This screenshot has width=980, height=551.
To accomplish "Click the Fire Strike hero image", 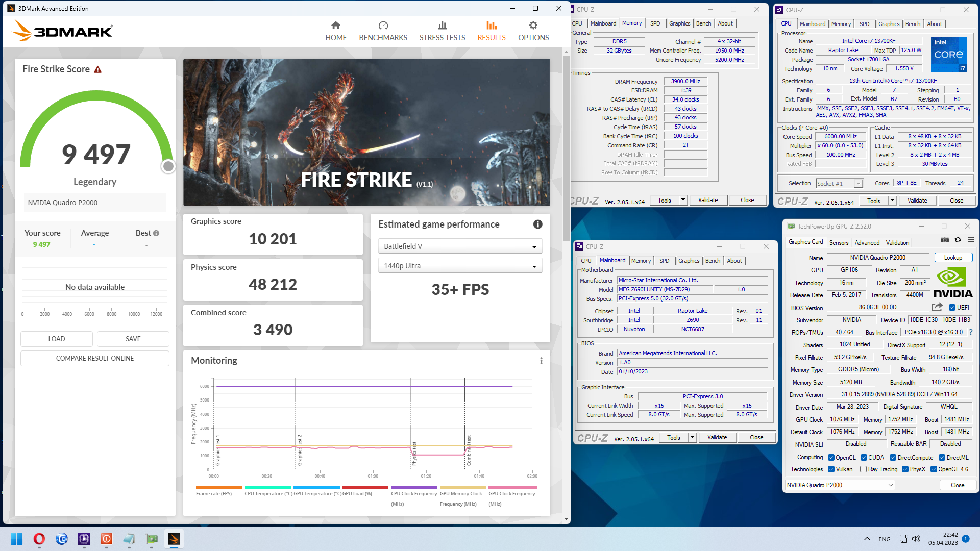I will click(x=366, y=132).
